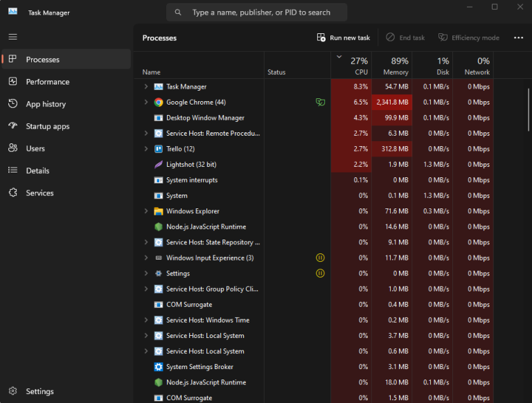The width and height of the screenshot is (532, 403).
Task: Click the Google Chrome process icon
Action: 159,102
